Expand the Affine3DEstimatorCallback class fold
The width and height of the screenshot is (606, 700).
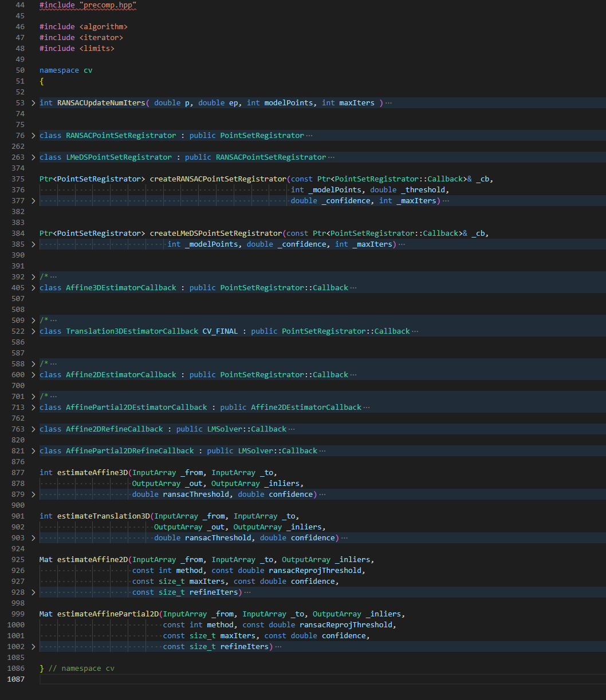point(33,288)
